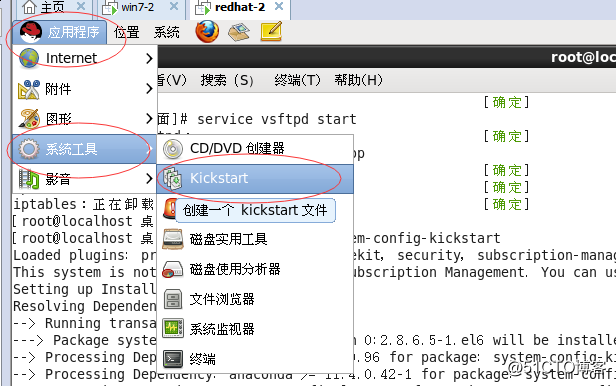Close the 主页 home tab

tap(81, 6)
